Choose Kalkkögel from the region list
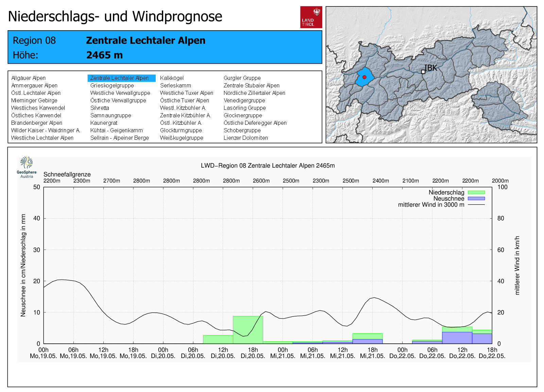 coord(172,78)
